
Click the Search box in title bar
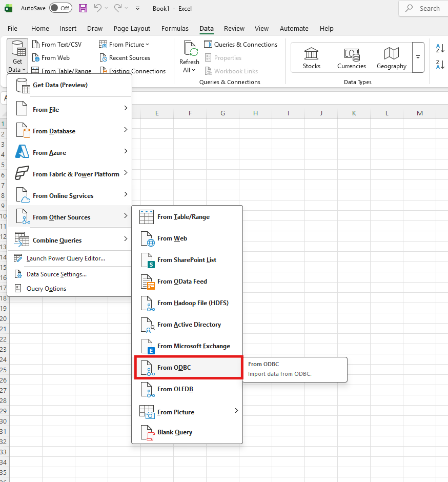coord(423,8)
